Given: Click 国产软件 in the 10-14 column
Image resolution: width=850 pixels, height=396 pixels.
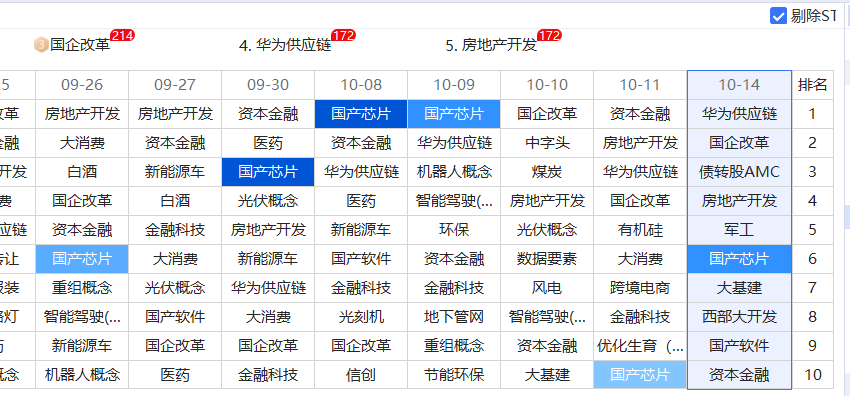Looking at the screenshot, I should [739, 346].
